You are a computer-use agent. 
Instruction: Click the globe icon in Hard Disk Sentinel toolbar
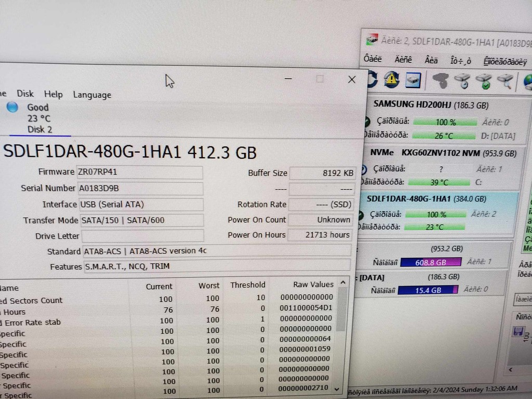point(528,83)
